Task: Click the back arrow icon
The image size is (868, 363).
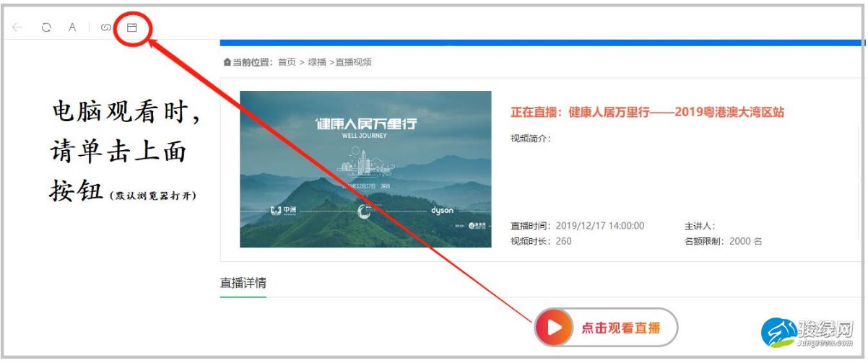Action: (17, 27)
